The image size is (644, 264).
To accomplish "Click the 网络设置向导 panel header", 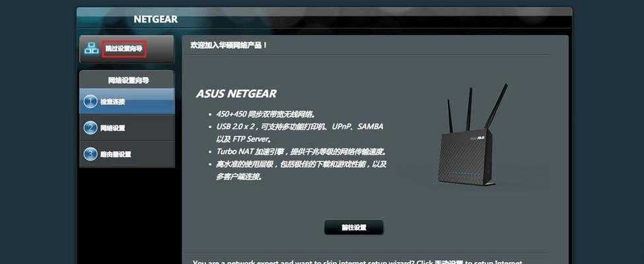I will pyautogui.click(x=129, y=81).
